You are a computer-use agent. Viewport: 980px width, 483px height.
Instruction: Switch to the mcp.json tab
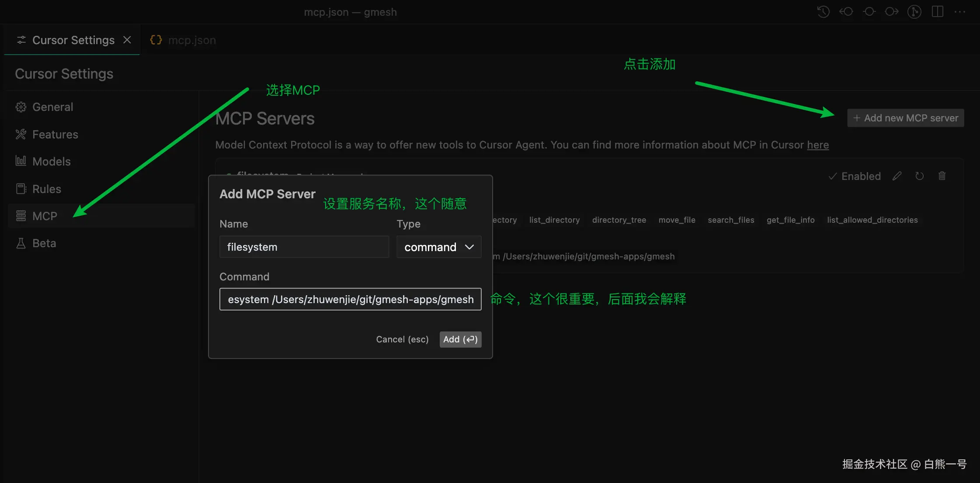(x=184, y=40)
